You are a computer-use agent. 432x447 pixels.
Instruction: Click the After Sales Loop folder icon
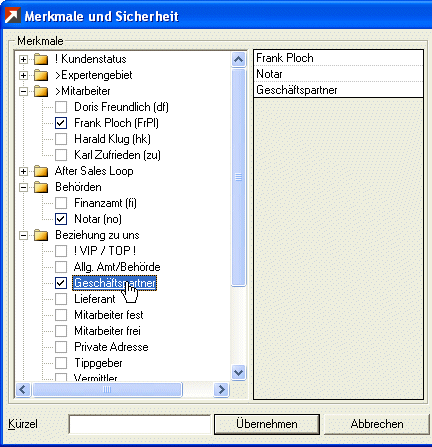41,171
